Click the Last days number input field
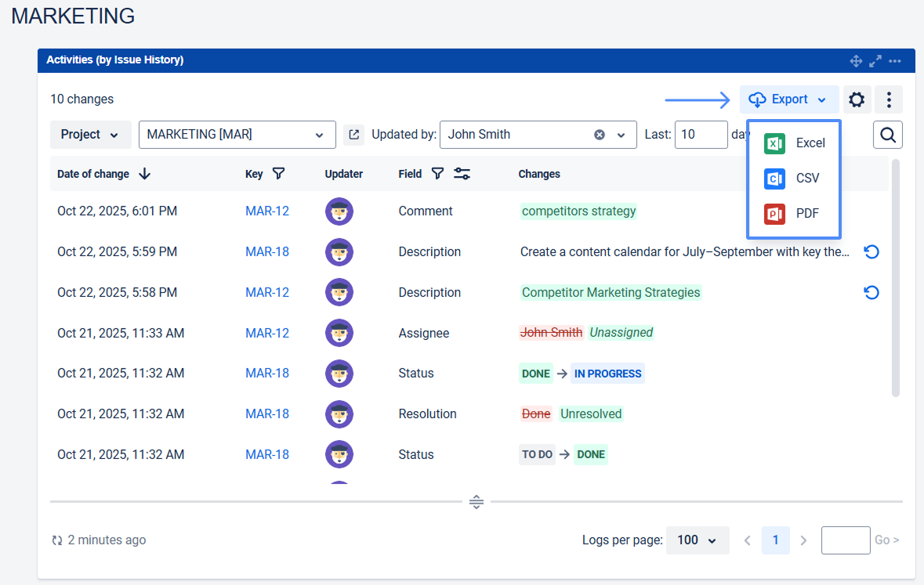Screen dimensions: 924x585 [x=701, y=135]
